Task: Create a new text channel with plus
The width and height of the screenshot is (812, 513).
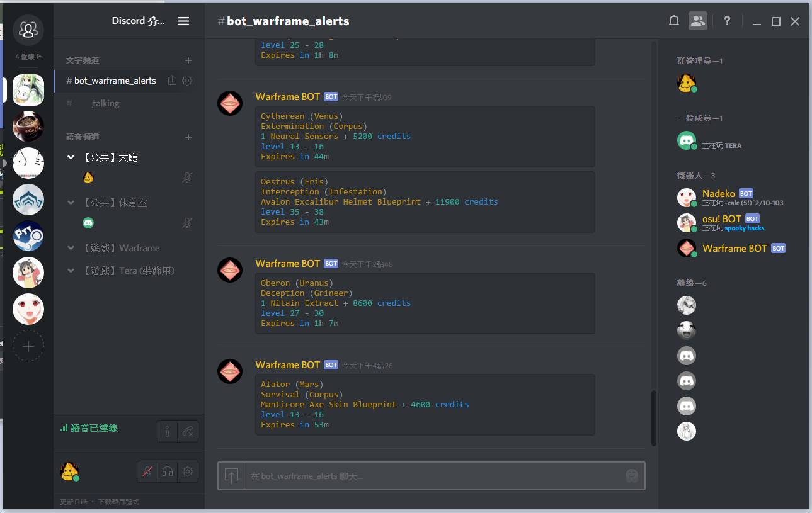Action: click(188, 60)
